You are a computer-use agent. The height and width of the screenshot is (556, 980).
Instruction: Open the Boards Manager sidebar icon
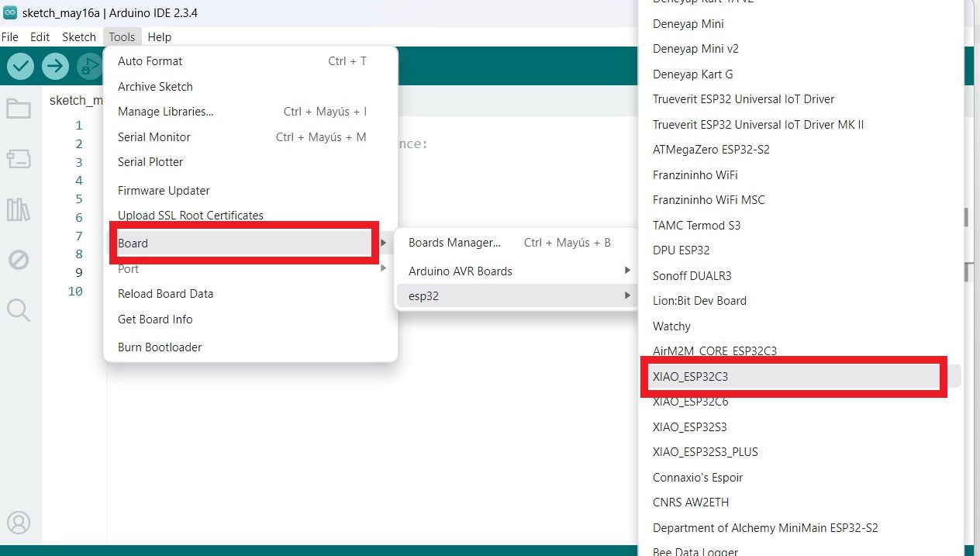click(19, 159)
